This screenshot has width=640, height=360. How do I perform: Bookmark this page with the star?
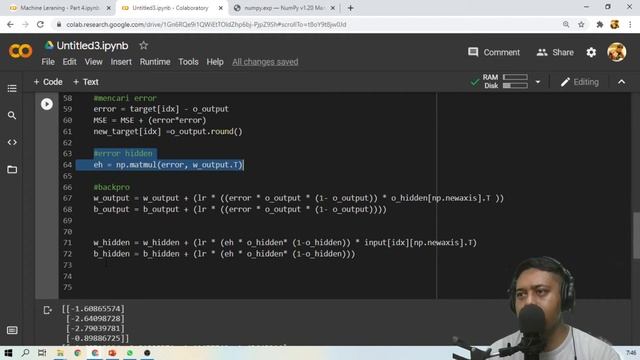[x=581, y=24]
